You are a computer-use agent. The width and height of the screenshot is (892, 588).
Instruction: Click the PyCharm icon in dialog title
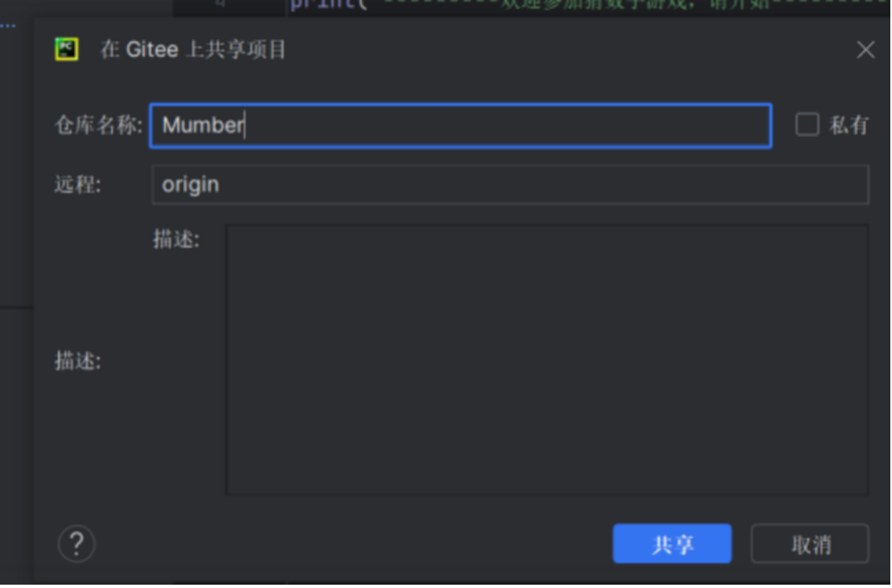click(66, 50)
